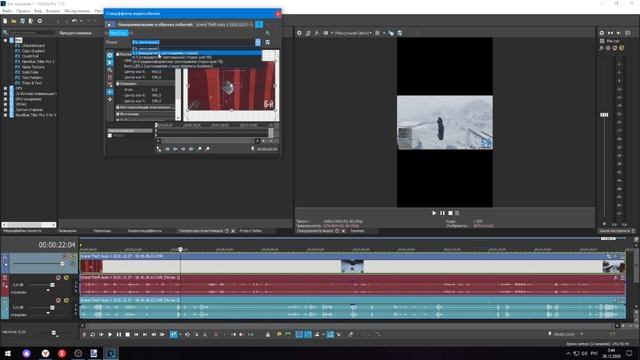Open Windows Start menu
The image size is (640, 360).
point(7,353)
